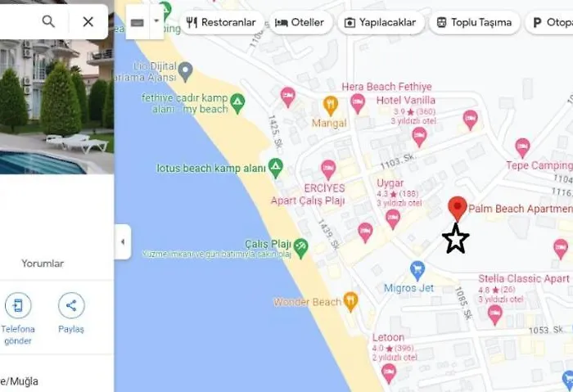Click the search magnifier icon

pos(48,21)
